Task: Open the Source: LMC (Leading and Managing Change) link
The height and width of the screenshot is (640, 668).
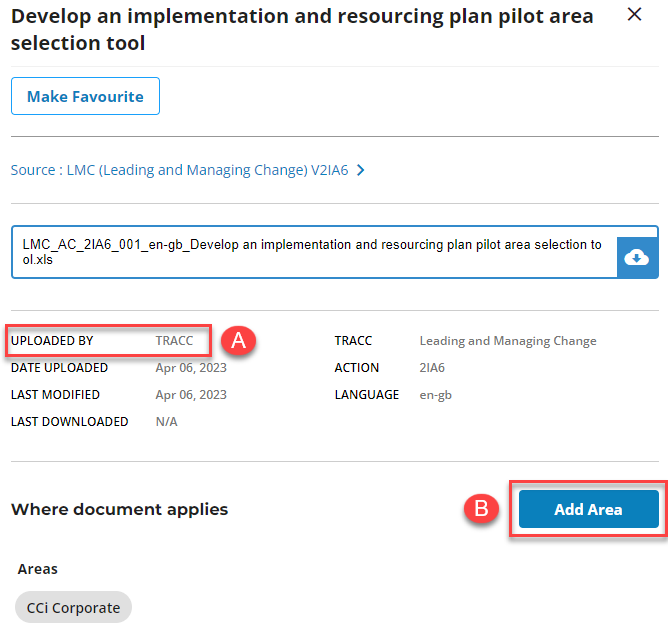Action: coord(179,170)
